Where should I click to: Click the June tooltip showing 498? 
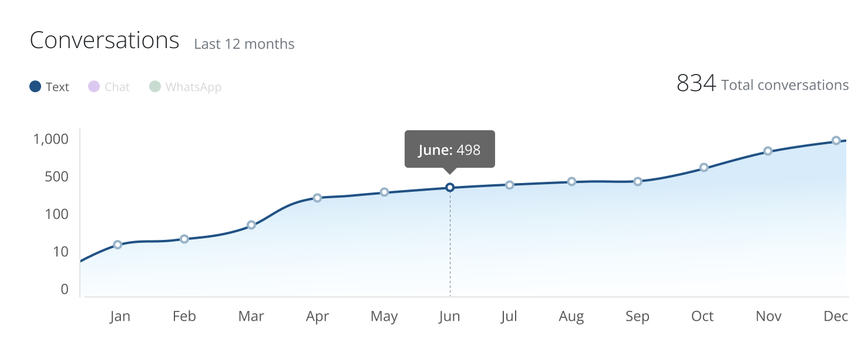coord(450,150)
